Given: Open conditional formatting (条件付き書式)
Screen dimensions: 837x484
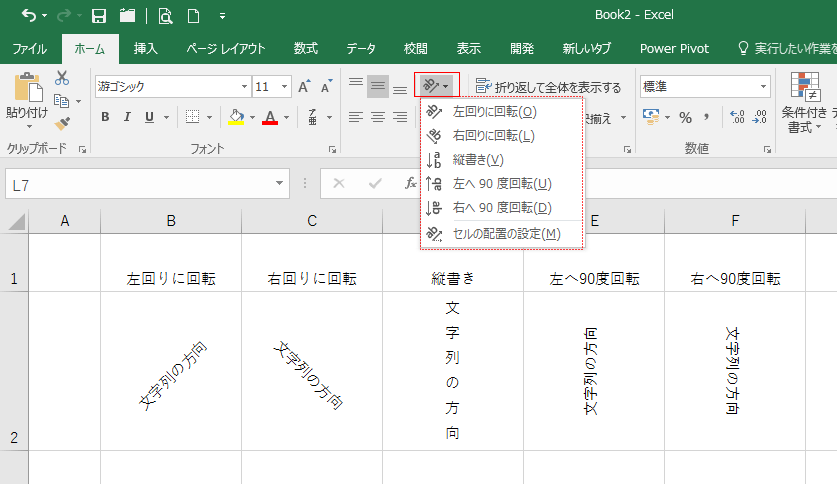Looking at the screenshot, I should [x=804, y=105].
